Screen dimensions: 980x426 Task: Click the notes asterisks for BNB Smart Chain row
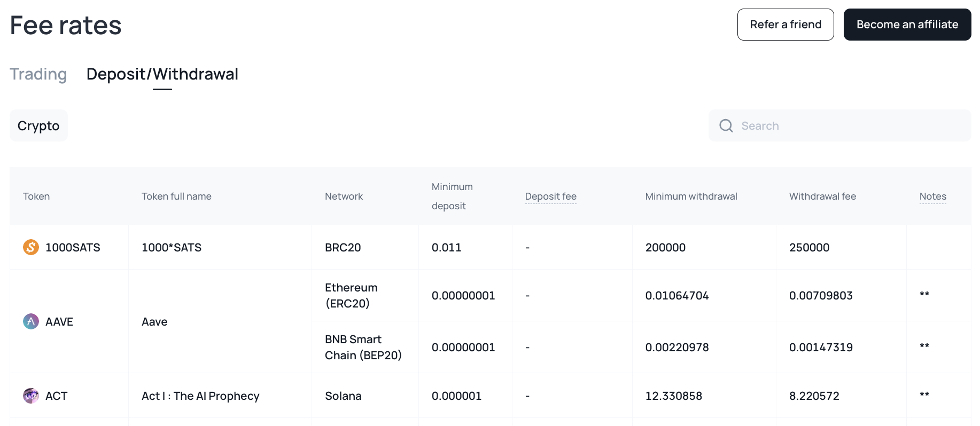(924, 346)
